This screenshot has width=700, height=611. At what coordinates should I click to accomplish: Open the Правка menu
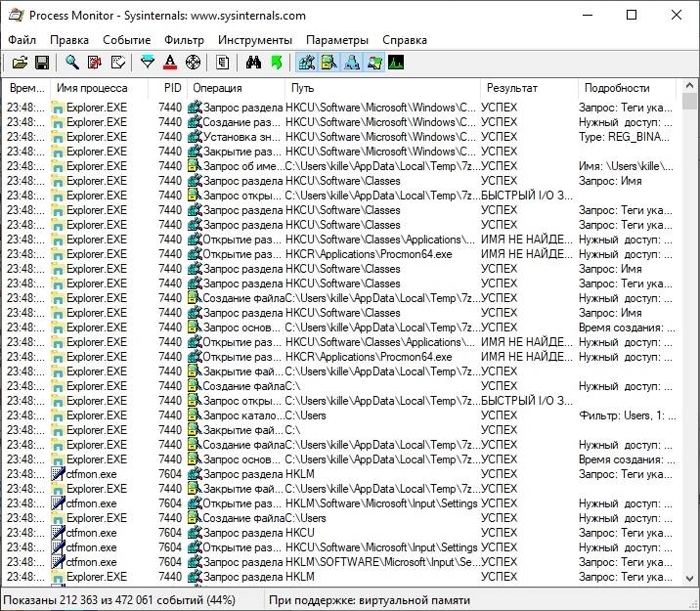69,40
